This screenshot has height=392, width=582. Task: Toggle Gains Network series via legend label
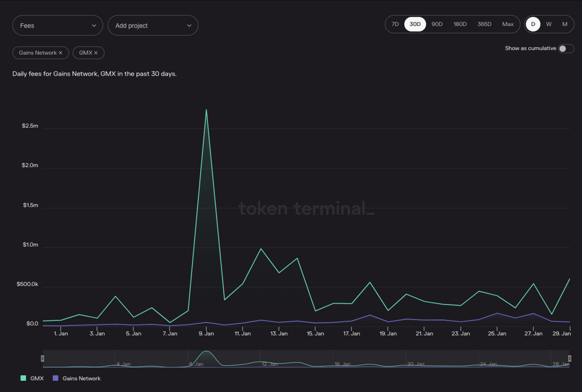pyautogui.click(x=81, y=378)
